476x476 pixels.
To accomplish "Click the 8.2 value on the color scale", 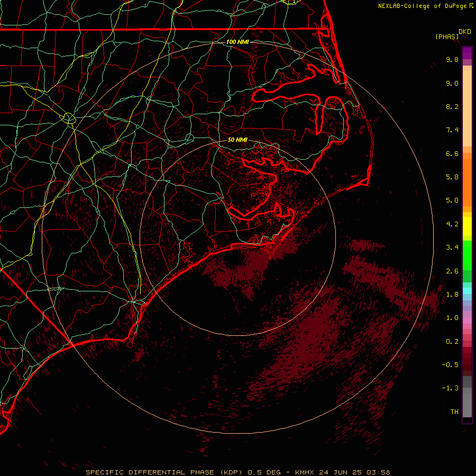I will [x=452, y=106].
